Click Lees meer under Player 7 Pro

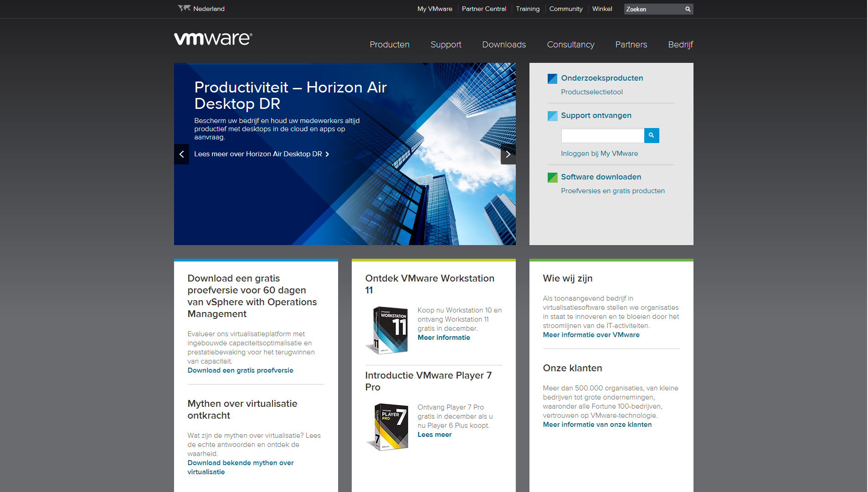tap(435, 435)
